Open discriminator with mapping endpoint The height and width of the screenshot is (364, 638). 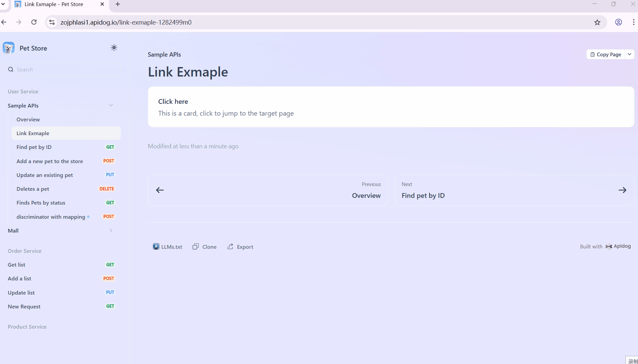66,217
